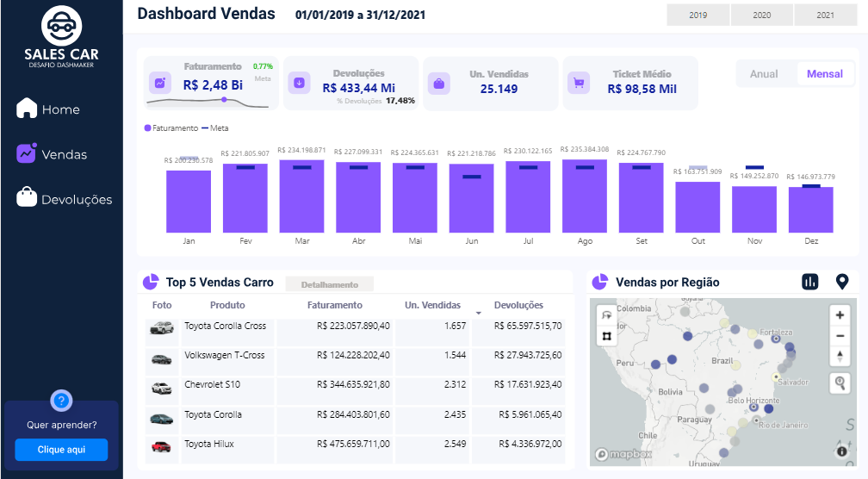Activate the map rectangle select tool
The height and width of the screenshot is (479, 868).
click(x=606, y=335)
